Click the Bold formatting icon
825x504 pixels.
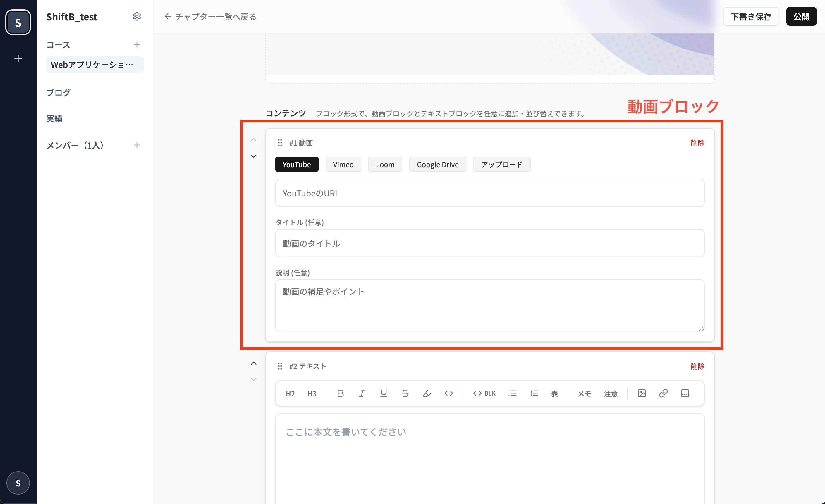(340, 393)
